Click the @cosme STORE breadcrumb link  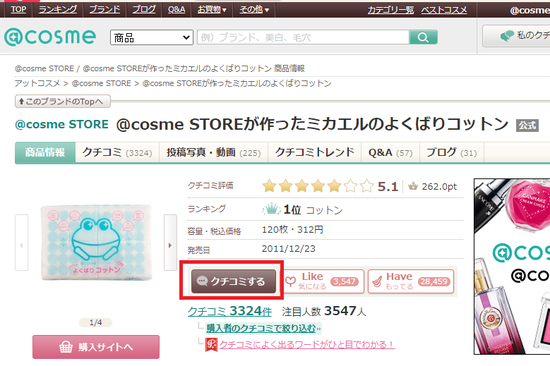tap(101, 84)
